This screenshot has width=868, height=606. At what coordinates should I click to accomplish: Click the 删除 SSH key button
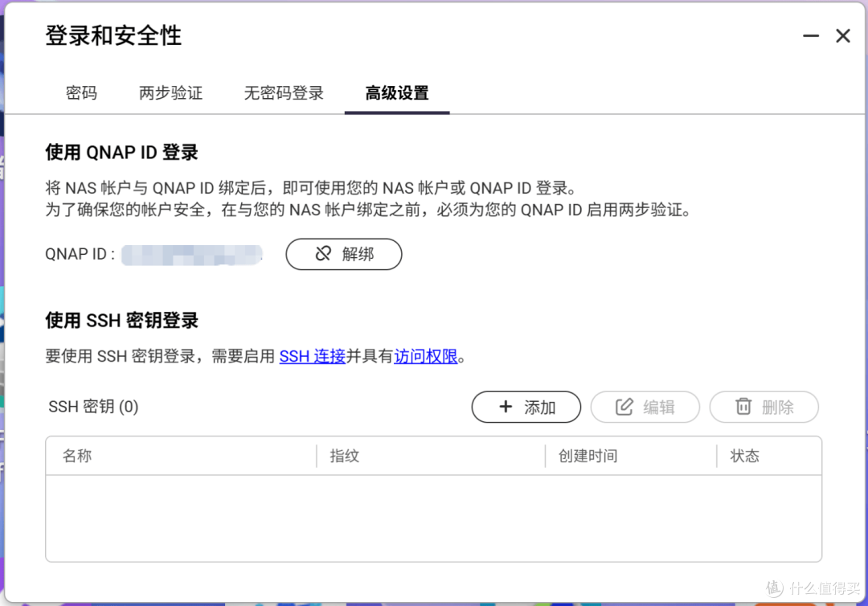(764, 407)
